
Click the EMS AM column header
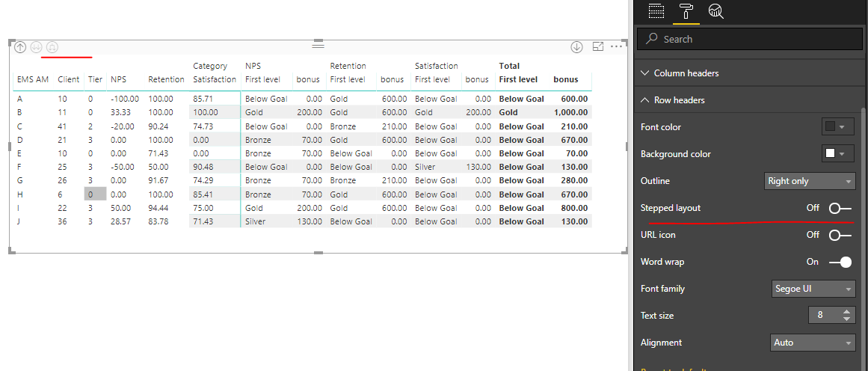[x=33, y=79]
